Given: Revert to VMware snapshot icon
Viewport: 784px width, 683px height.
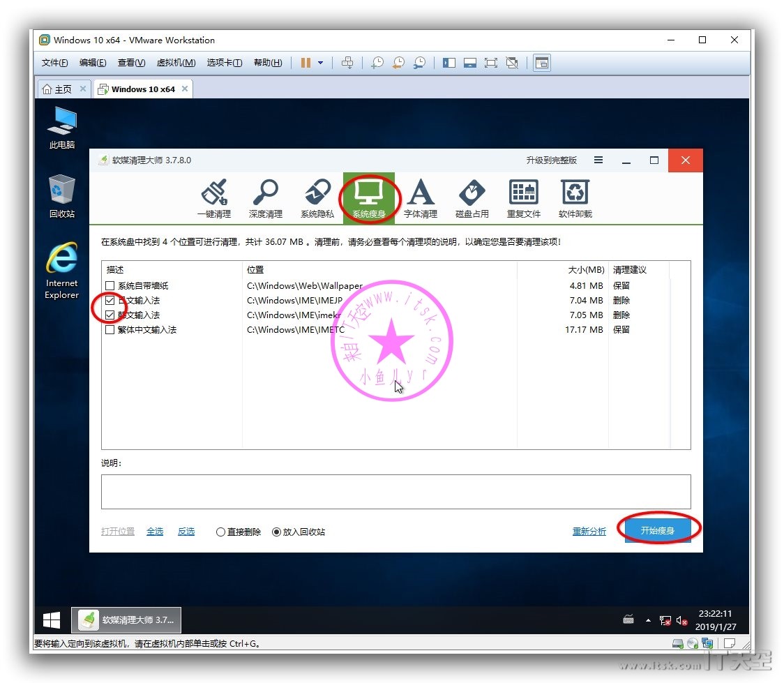Looking at the screenshot, I should click(398, 63).
